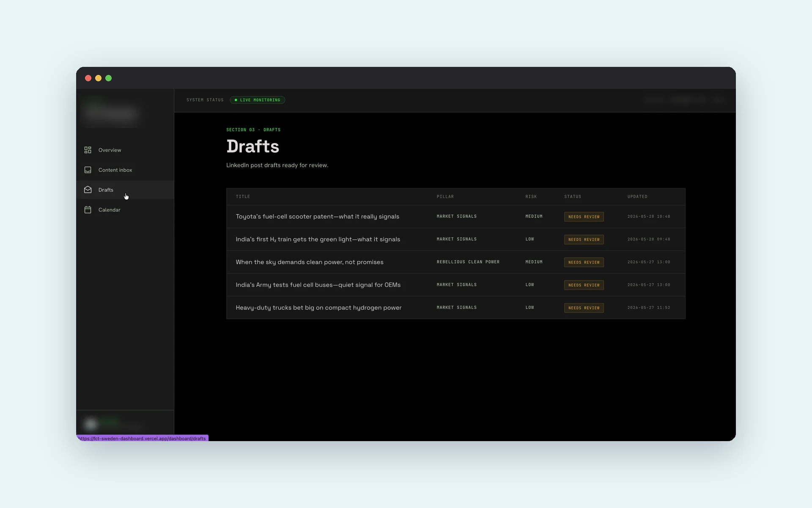Open the Overview menu item
Viewport: 812px width, 508px height.
[125, 150]
